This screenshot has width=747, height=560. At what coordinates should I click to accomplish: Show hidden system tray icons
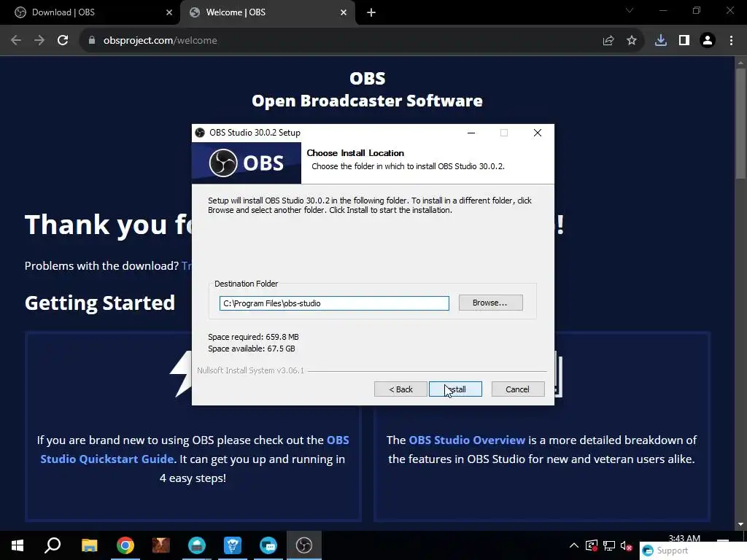tap(574, 545)
